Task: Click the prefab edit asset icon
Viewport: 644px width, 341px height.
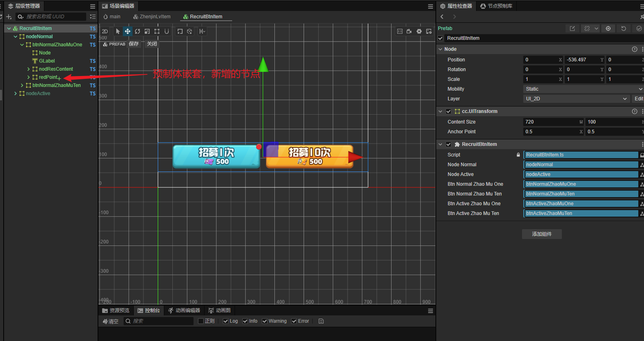Action: tap(572, 28)
